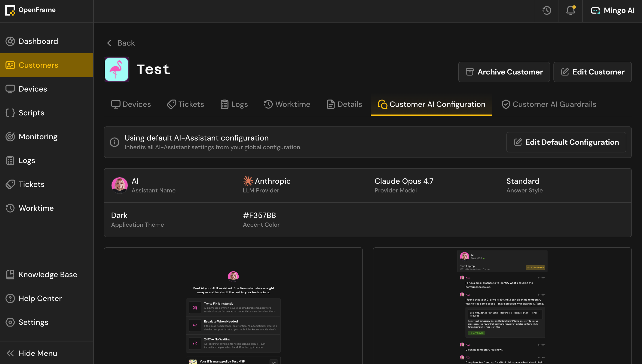Image resolution: width=642 pixels, height=364 pixels.
Task: Open Worktime in the sidebar
Action: 46,208
